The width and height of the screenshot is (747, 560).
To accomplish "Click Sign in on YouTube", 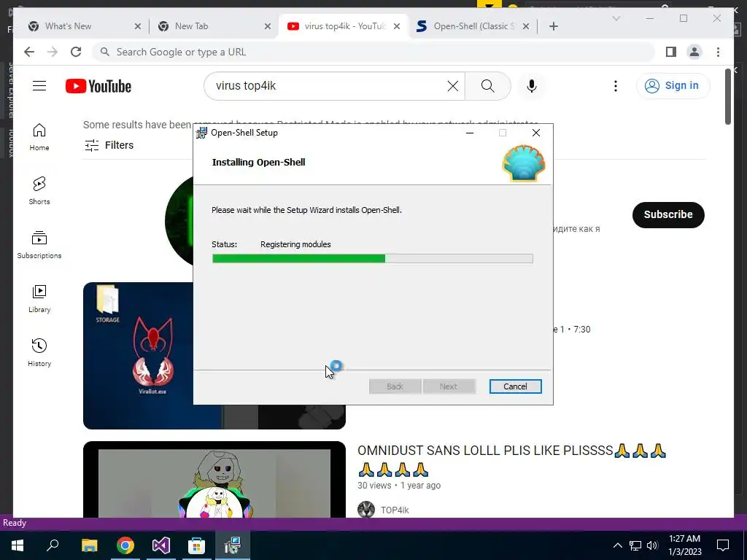I will pyautogui.click(x=673, y=86).
